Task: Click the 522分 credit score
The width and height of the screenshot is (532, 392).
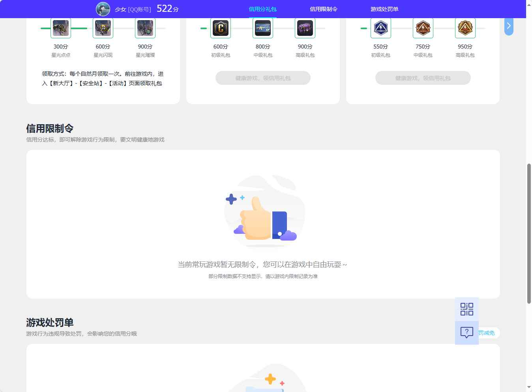Action: click(168, 9)
